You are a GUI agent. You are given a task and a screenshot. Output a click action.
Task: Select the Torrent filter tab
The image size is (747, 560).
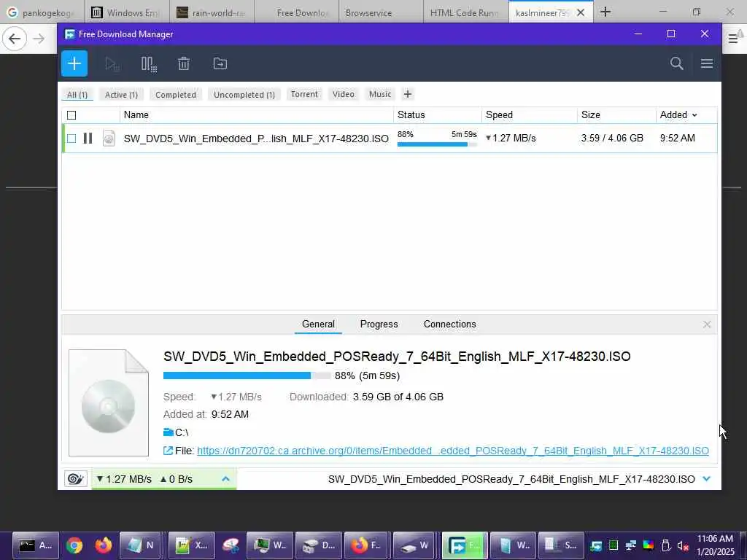304,94
